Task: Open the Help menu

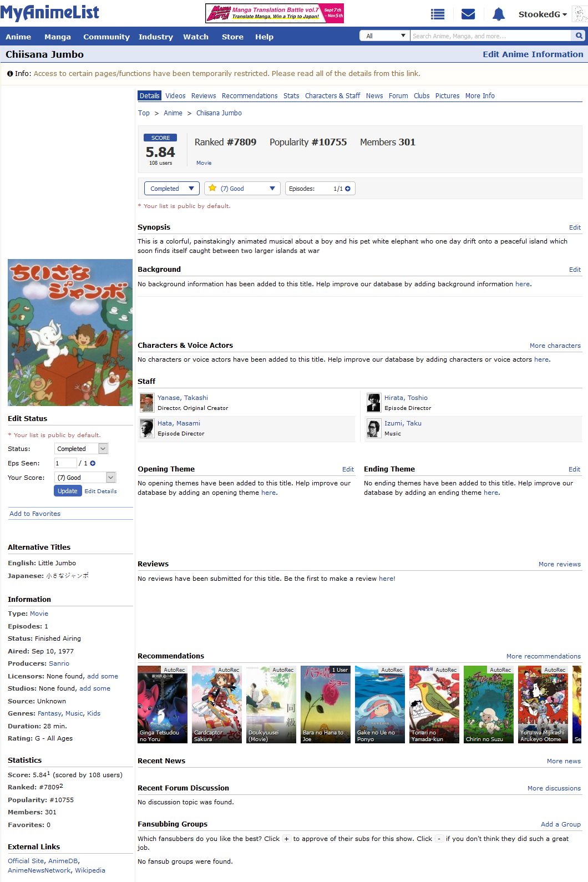Action: click(264, 37)
